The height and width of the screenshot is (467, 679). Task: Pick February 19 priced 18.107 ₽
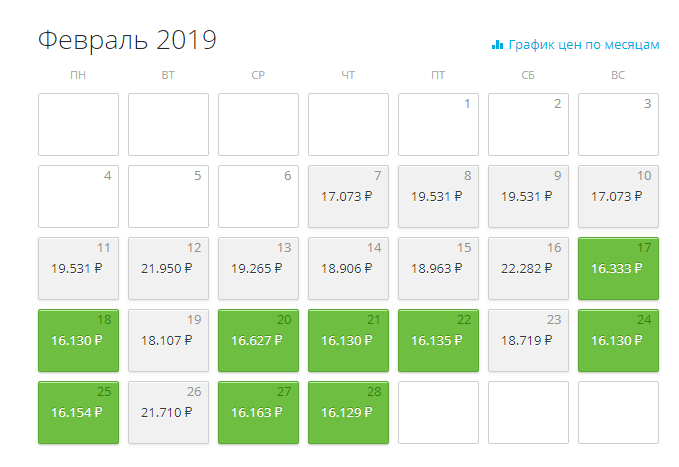tap(168, 340)
